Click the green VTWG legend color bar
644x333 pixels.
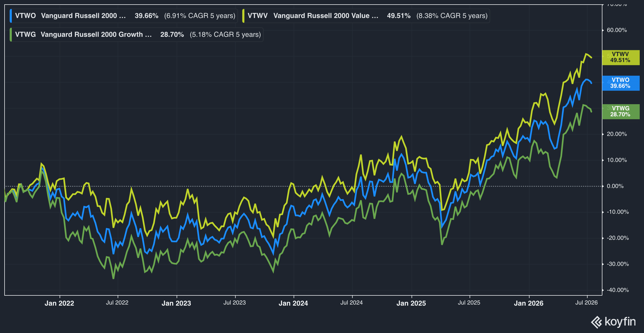tap(11, 35)
